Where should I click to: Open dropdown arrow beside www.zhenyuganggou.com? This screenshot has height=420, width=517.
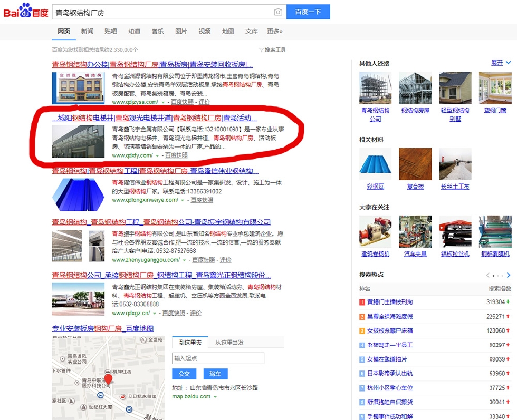[184, 260]
